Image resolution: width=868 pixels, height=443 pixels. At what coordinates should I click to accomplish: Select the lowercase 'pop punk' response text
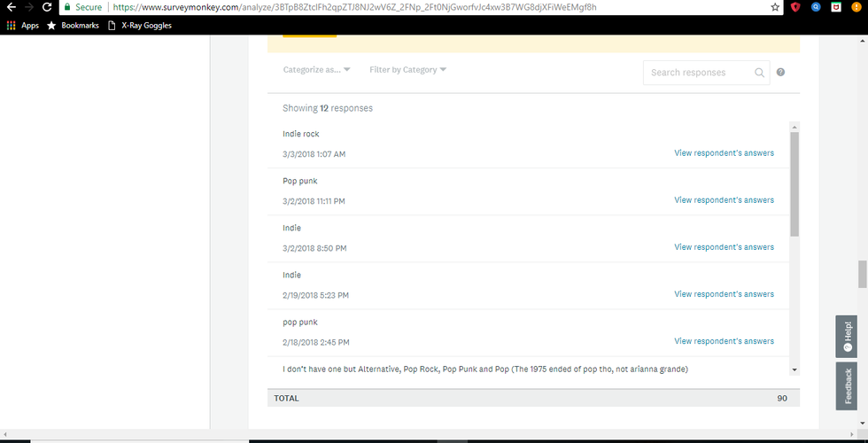point(300,323)
